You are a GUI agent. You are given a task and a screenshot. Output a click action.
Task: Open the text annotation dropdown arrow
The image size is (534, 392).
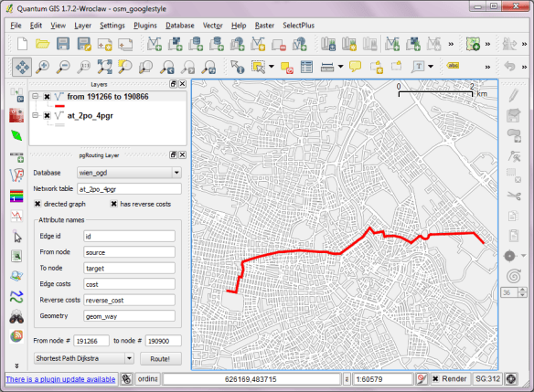point(431,67)
